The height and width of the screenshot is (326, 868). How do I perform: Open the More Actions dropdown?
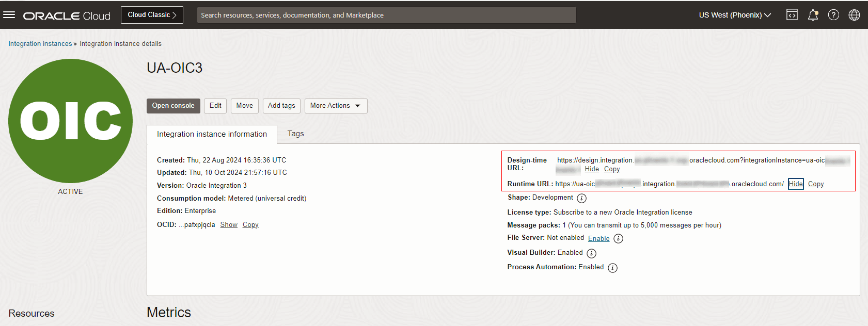tap(336, 106)
